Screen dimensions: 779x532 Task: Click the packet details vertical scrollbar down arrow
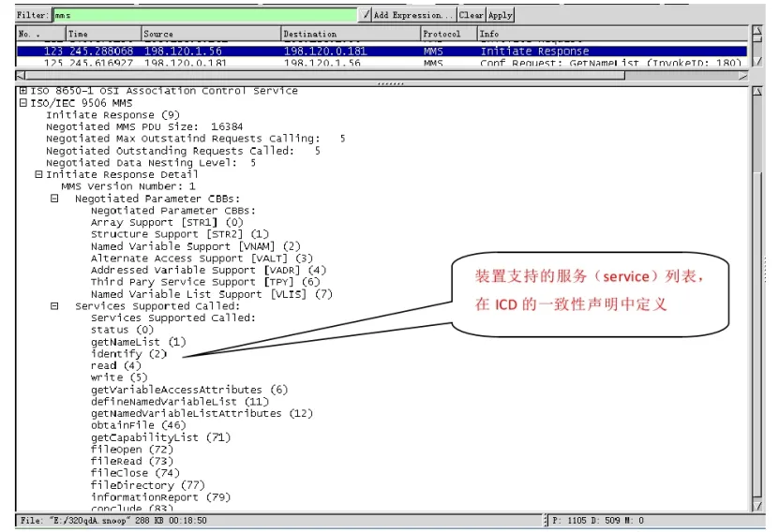pos(757,506)
